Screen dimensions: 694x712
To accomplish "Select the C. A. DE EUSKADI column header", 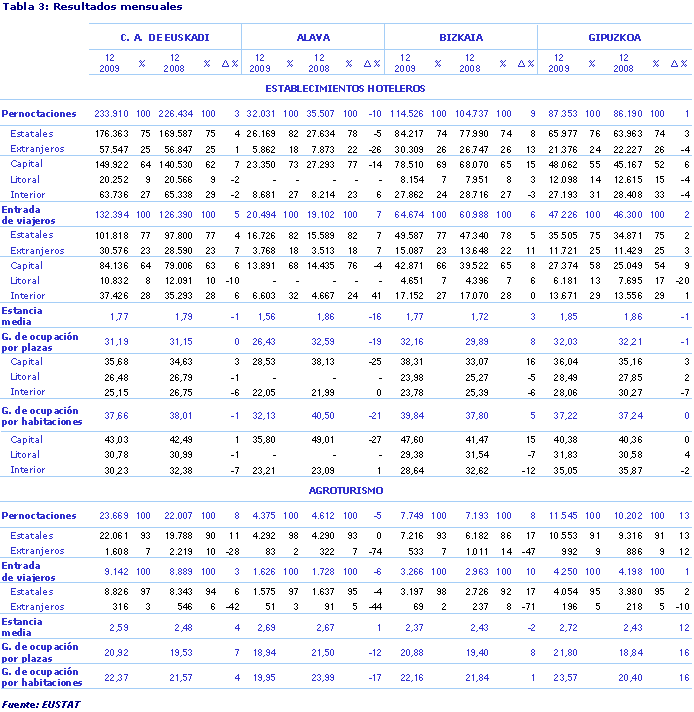I will click(x=165, y=37).
